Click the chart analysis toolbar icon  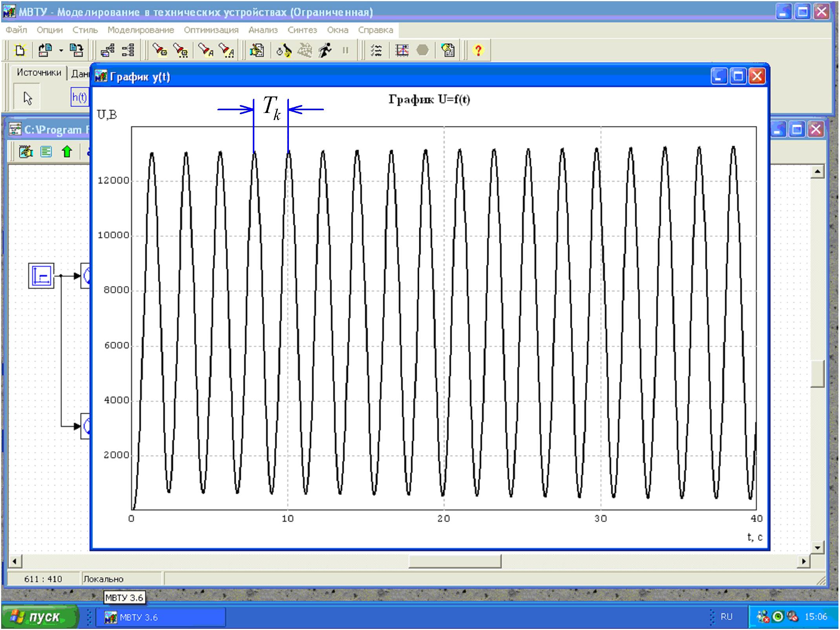[x=402, y=50]
